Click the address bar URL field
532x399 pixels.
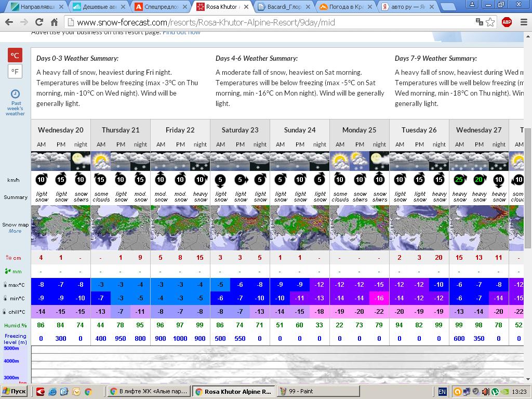click(270, 22)
